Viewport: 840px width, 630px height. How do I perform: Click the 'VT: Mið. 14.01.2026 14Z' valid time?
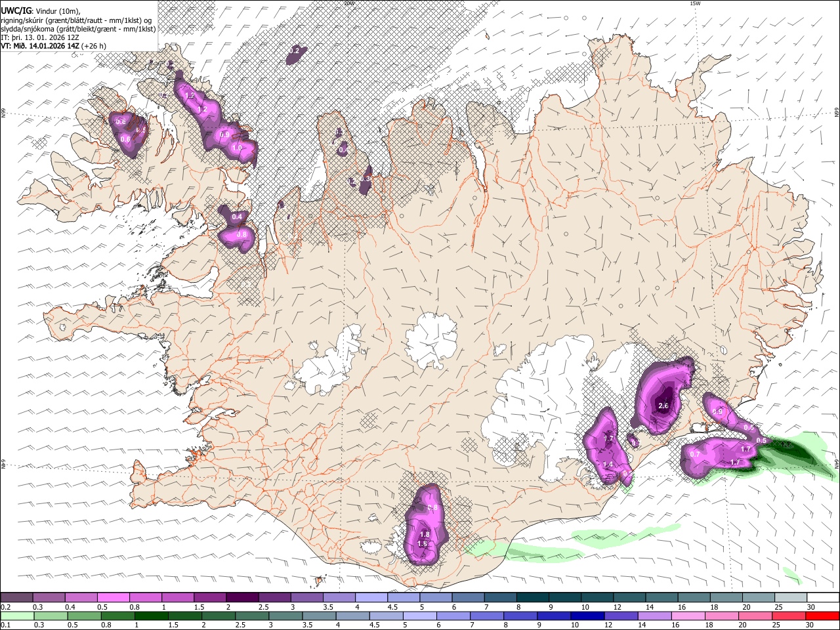tap(40, 46)
